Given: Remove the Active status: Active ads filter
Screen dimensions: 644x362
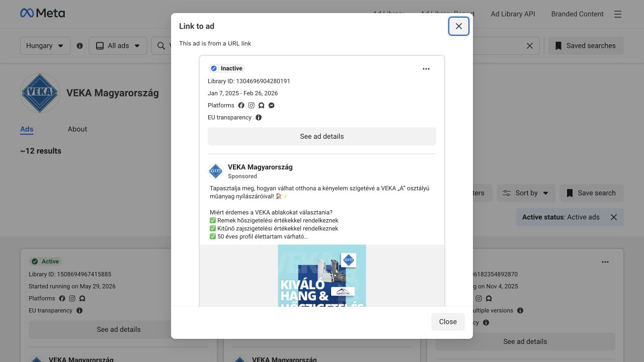Looking at the screenshot, I should click(614, 217).
